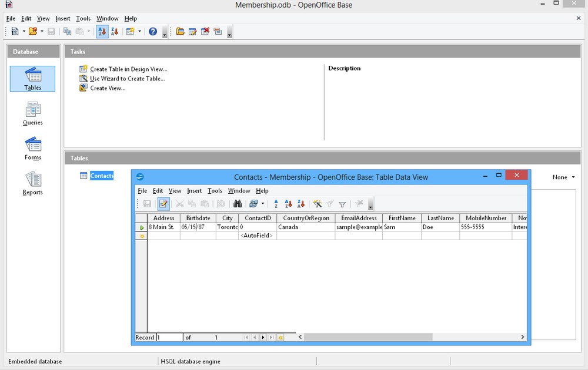
Task: Click the Rename table icon
Action: tap(218, 32)
